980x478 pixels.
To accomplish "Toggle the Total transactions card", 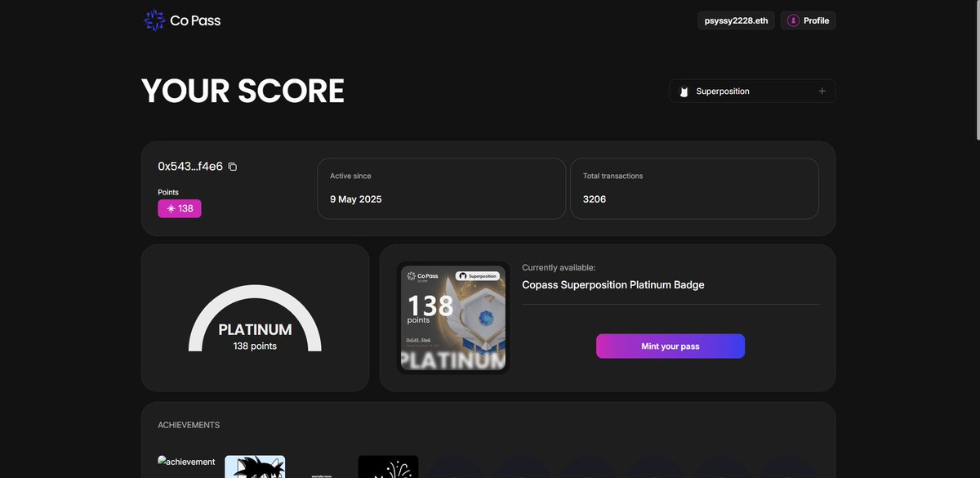I will coord(694,188).
